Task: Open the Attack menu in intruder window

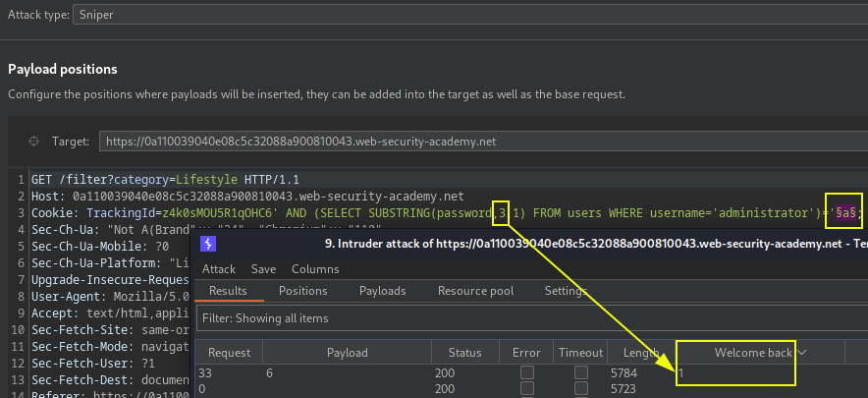Action: pos(219,269)
